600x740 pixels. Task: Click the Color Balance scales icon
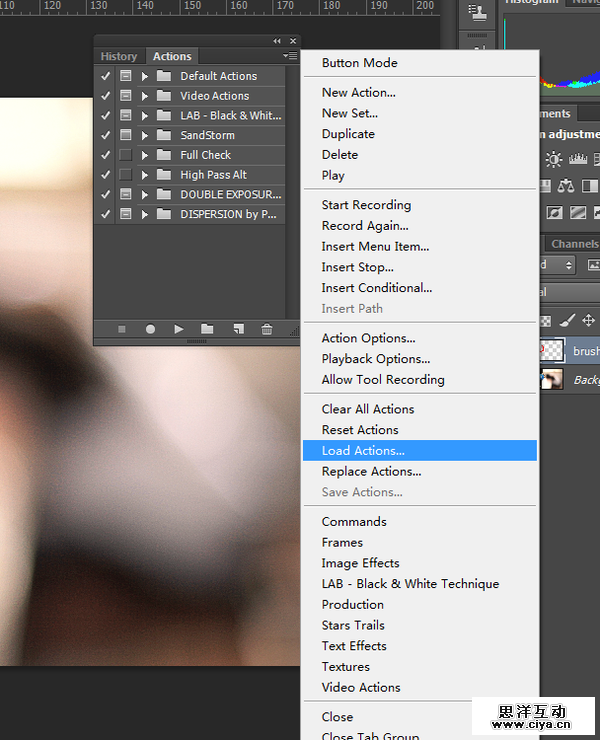point(567,186)
